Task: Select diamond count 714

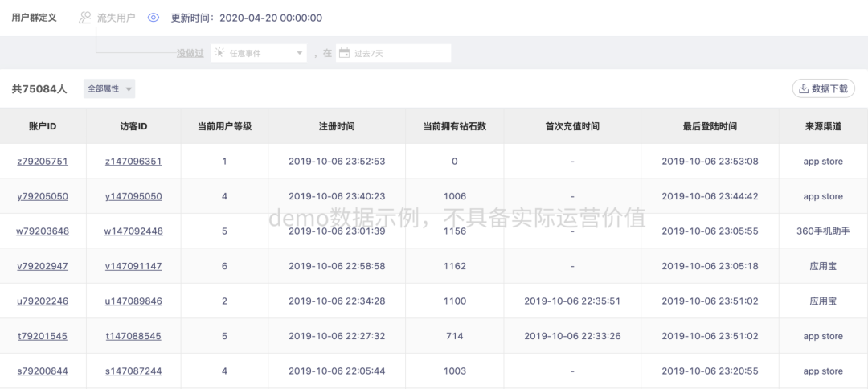Action: pyautogui.click(x=454, y=336)
